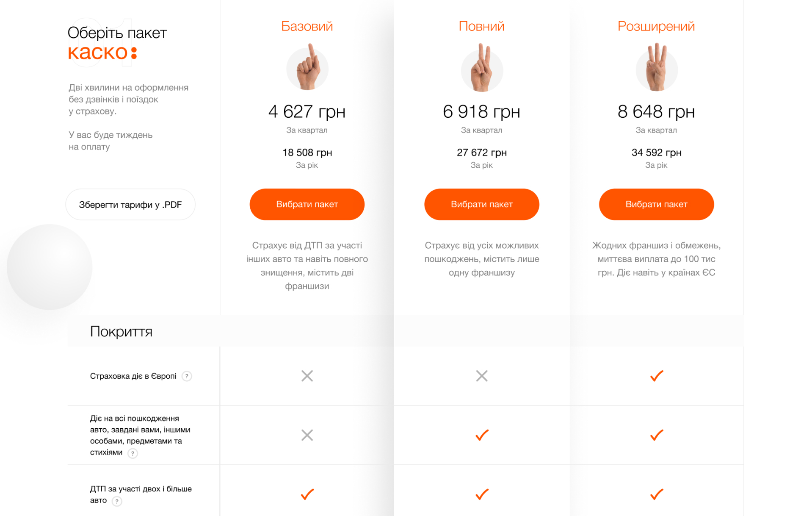
Task: Choose the Розширений package with Вибрати пакет
Action: pyautogui.click(x=656, y=204)
